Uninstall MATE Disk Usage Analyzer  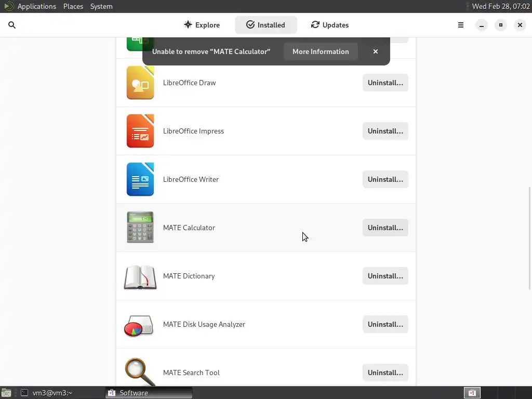[385, 324]
